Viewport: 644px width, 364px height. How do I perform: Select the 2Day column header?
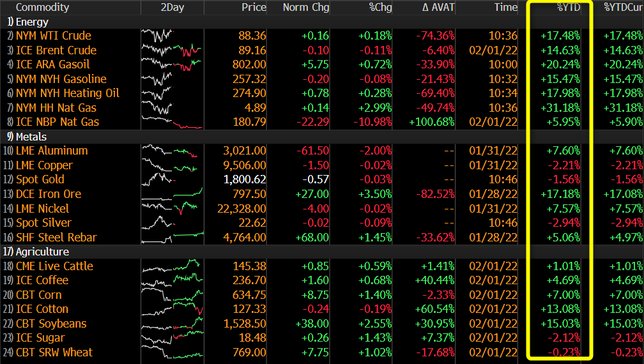coord(172,8)
